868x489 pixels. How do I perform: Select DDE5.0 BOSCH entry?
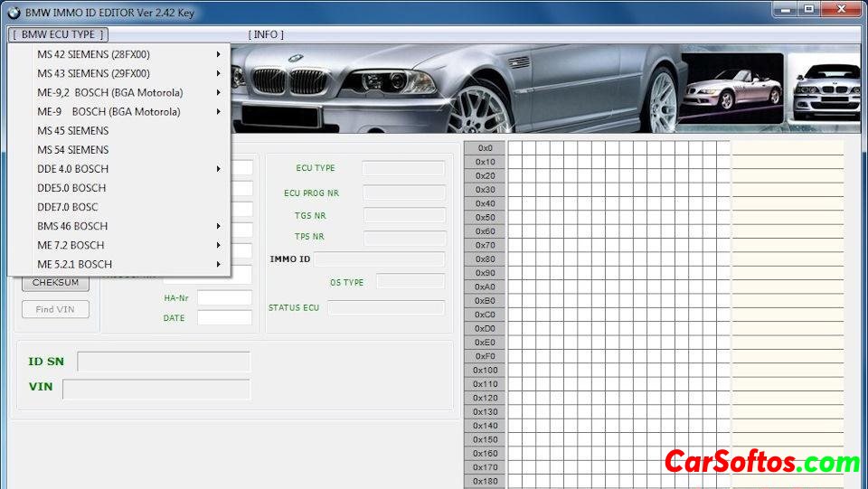coord(71,188)
